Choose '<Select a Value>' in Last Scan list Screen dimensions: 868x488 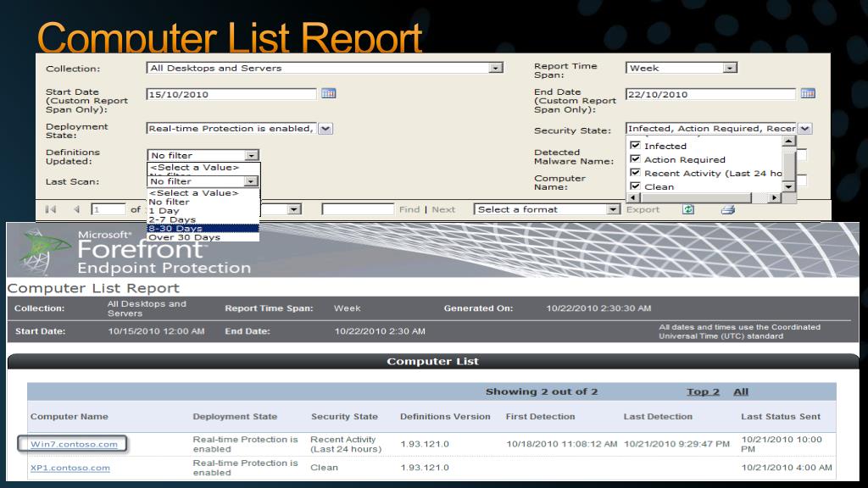click(x=194, y=192)
